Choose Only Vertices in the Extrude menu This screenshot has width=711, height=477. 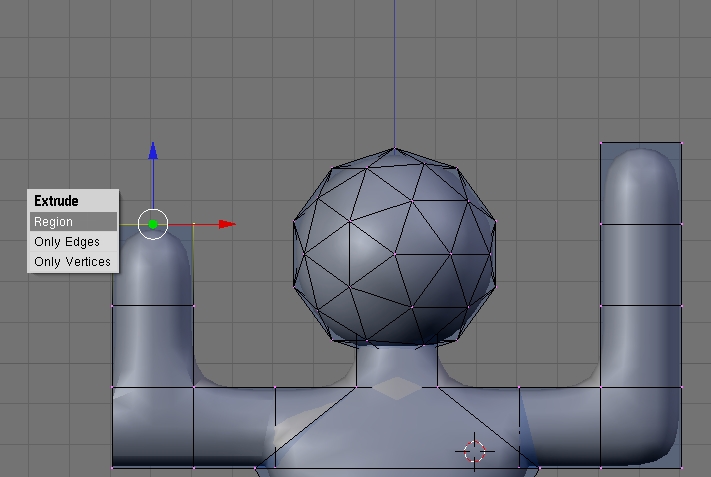[73, 262]
